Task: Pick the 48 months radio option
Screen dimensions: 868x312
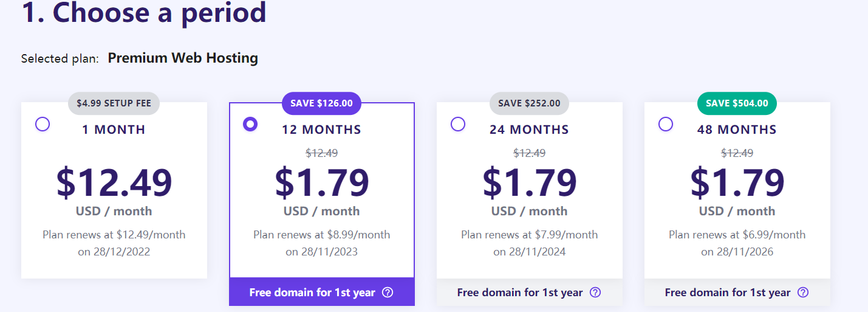Action: click(666, 124)
